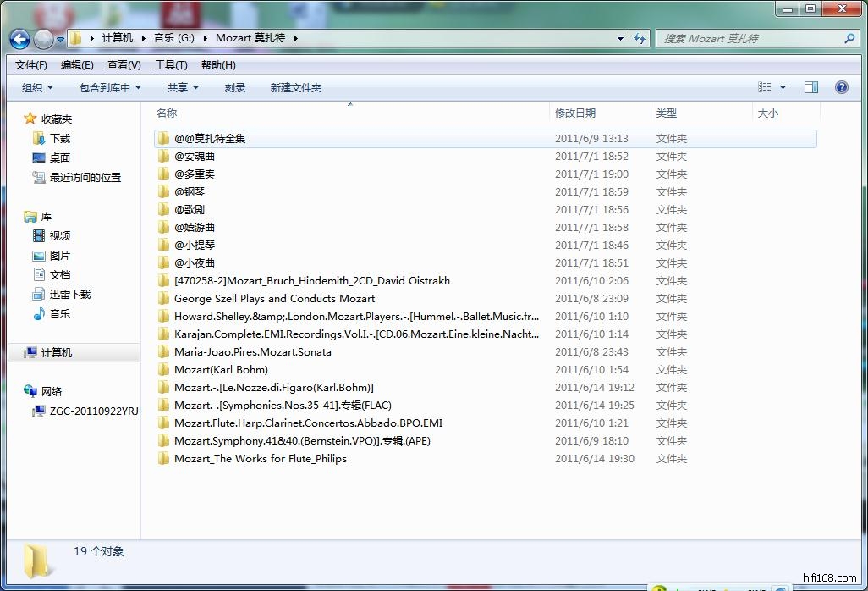Image resolution: width=868 pixels, height=591 pixels.
Task: Toggle the preview pane icon
Action: click(810, 87)
